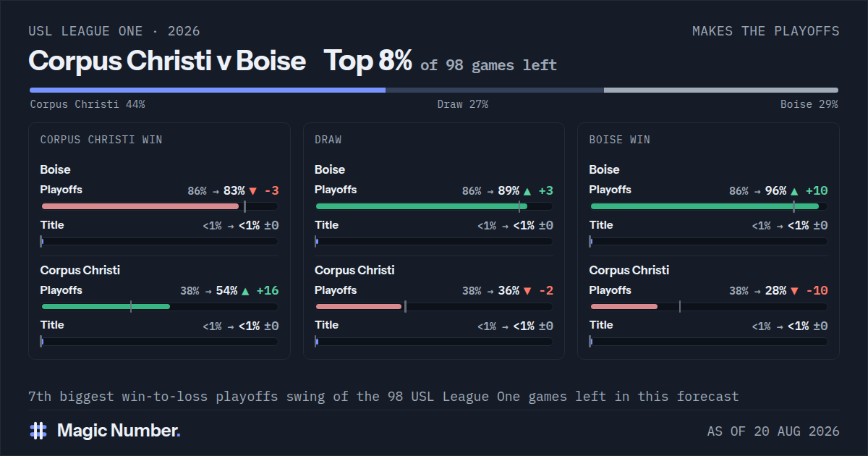Click the Magic Number hash logo icon
Screen dimensions: 868x456
[x=38, y=431]
